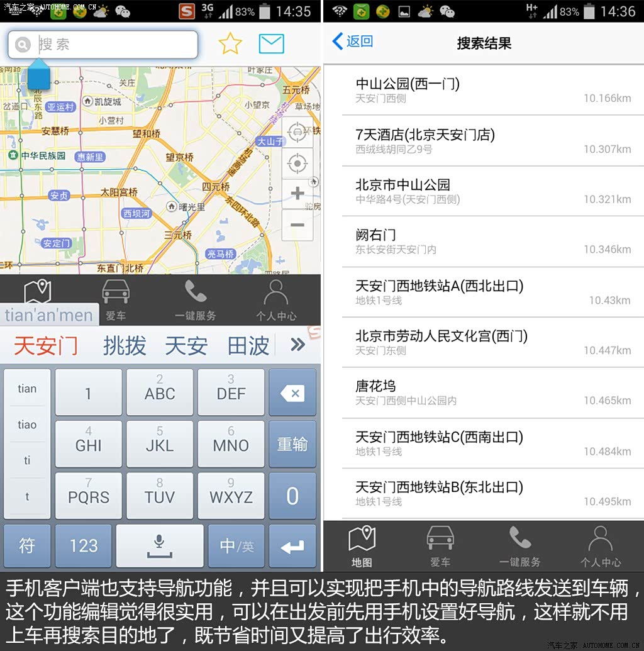Tap the map zoom-in plus button
644x651 pixels.
point(297,193)
